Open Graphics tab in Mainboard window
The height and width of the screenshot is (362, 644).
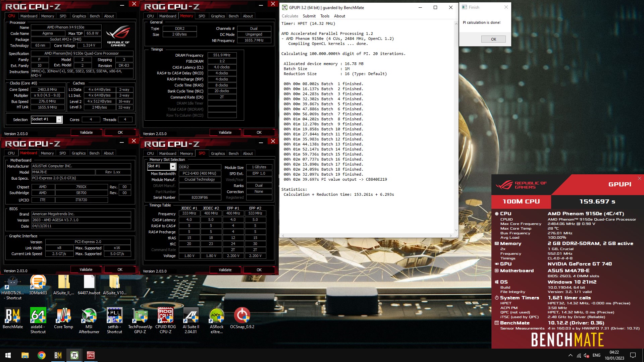coord(79,153)
